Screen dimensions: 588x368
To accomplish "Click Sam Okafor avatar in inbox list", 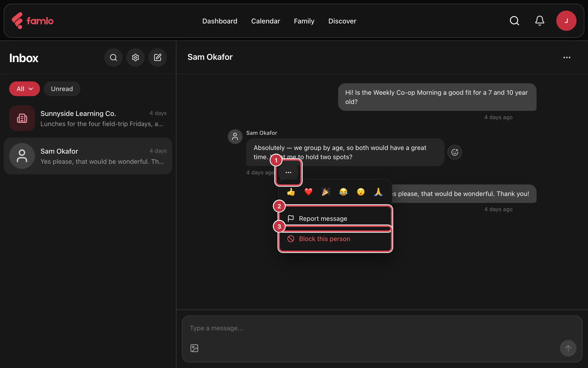I will tap(22, 156).
